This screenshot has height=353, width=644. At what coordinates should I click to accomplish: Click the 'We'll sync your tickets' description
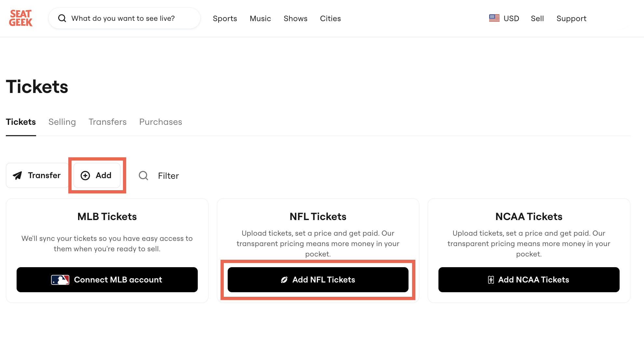[107, 243]
